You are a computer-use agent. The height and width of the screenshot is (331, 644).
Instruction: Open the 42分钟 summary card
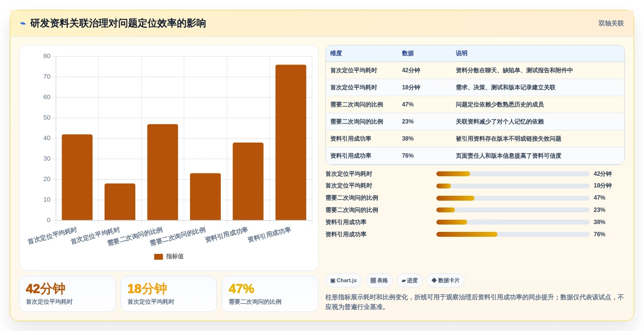[x=67, y=294]
